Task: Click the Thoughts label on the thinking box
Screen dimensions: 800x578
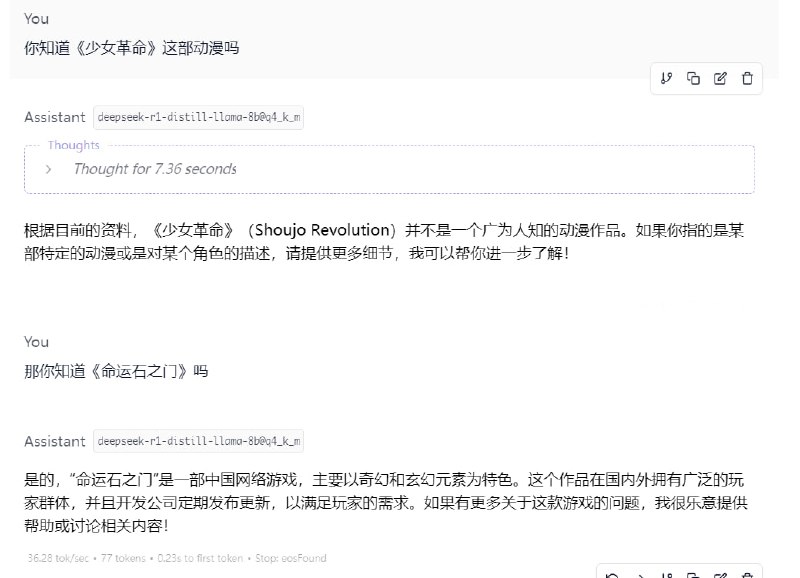Action: tap(74, 145)
